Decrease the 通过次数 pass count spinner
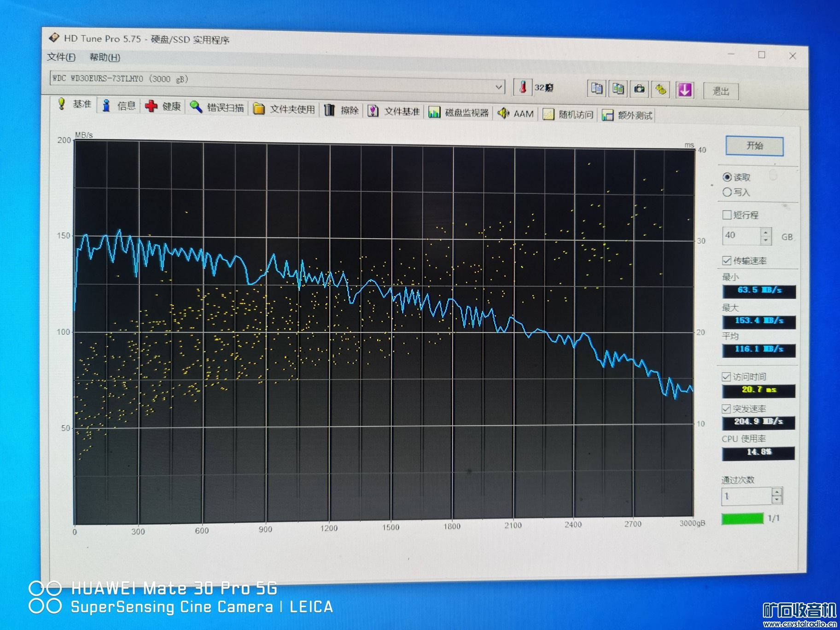Viewport: 840px width, 630px height. coord(776,500)
